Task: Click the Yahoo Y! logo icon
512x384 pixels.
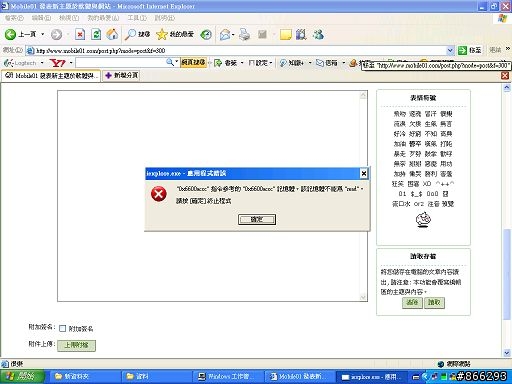Action: (57, 63)
